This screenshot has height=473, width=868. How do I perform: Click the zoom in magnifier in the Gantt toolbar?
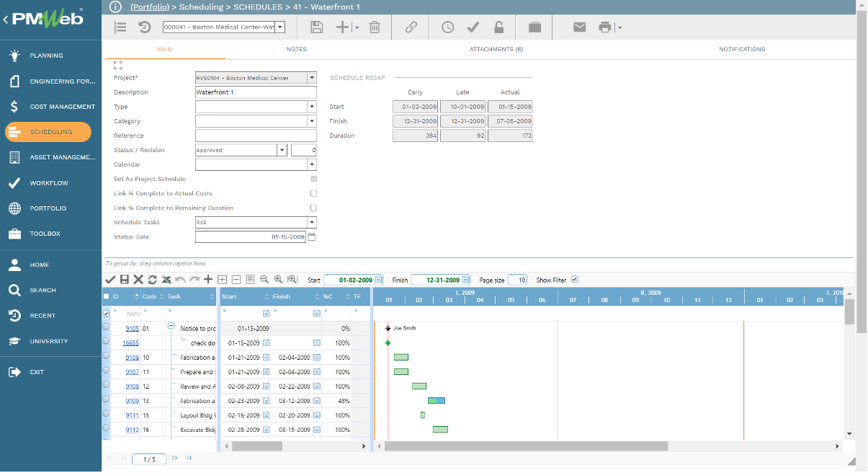[x=278, y=280]
